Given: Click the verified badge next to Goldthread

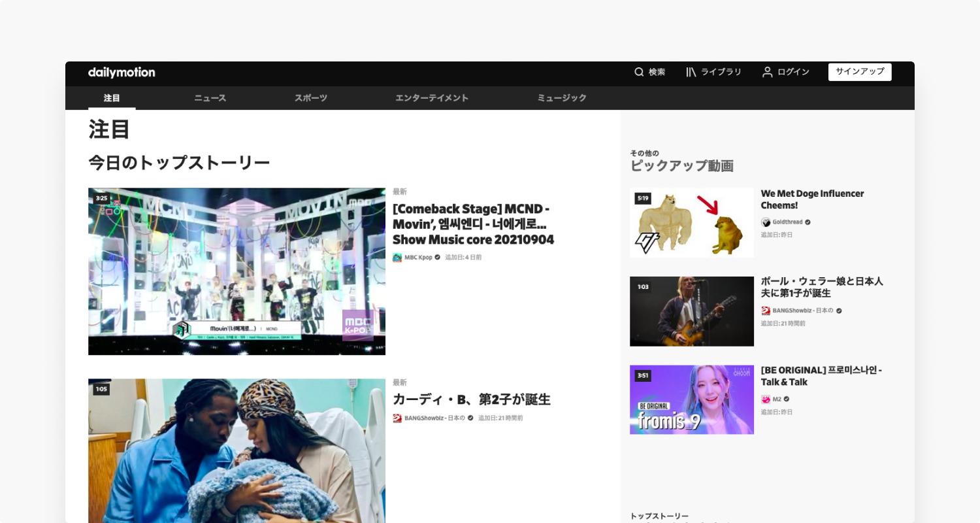Looking at the screenshot, I should (x=808, y=222).
